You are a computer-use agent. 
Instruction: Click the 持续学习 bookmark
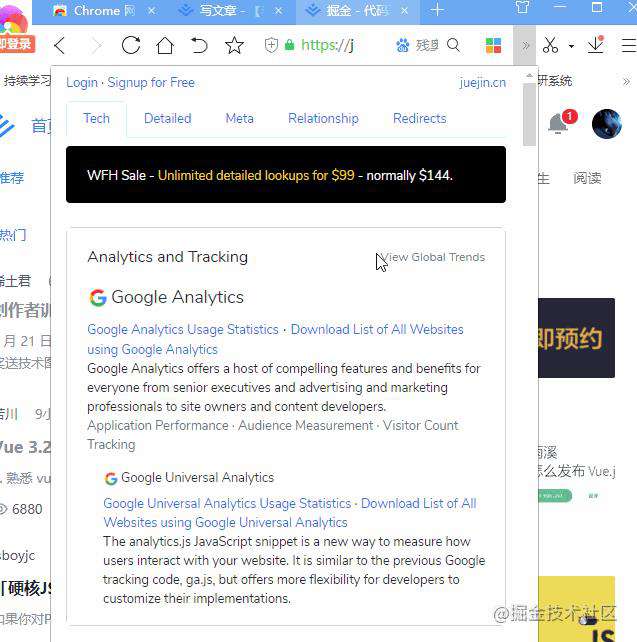pyautogui.click(x=27, y=81)
